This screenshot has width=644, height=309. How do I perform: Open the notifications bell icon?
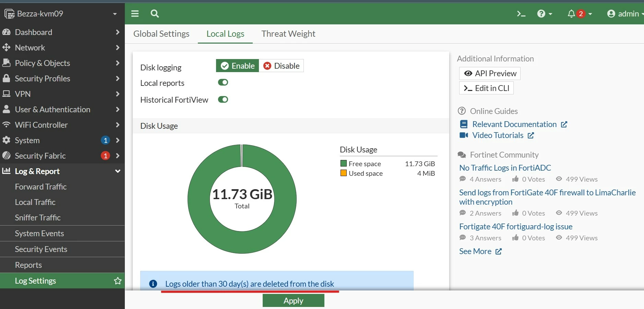click(x=571, y=14)
